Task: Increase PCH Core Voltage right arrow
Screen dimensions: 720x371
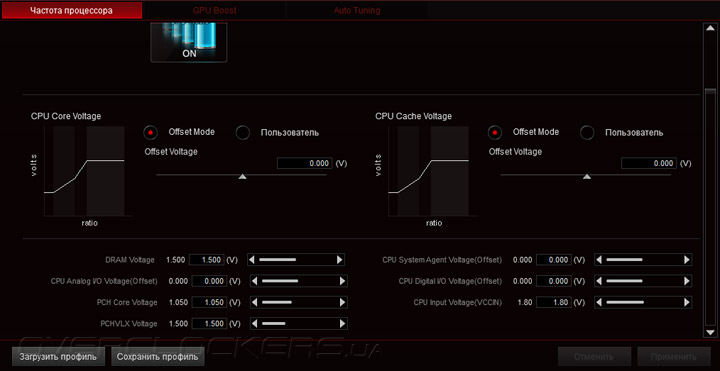Action: click(x=343, y=303)
